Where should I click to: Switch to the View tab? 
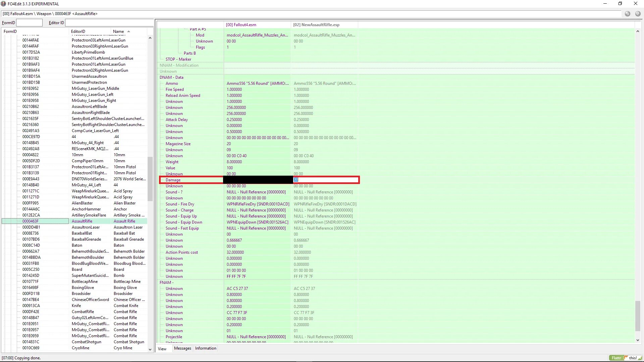[x=162, y=349]
